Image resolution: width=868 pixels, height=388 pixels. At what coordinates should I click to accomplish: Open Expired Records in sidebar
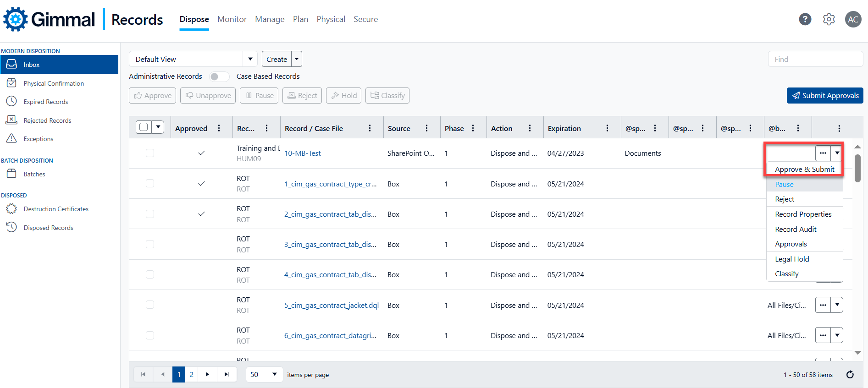tap(46, 102)
